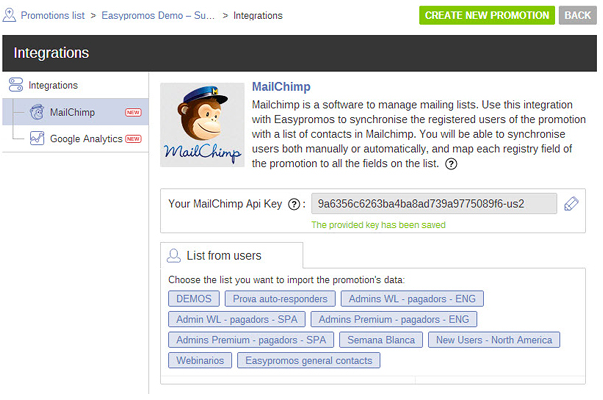Pick the Admins Premium - pagadors - SPA list

coord(251,340)
